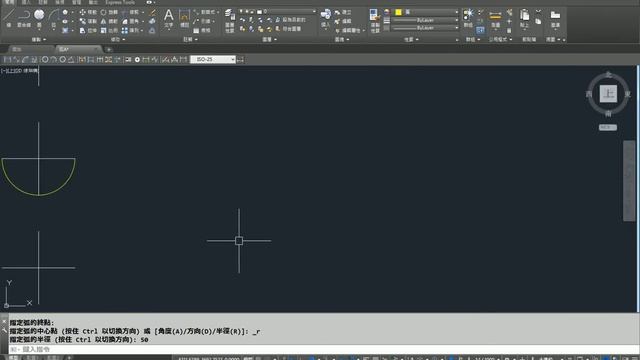Screen dimensions: 640x360
Task: Select the Array tool
Action: point(131,30)
